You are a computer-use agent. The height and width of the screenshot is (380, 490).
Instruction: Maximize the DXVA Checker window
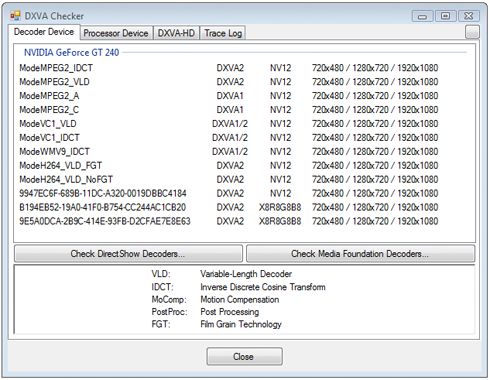[x=445, y=16]
